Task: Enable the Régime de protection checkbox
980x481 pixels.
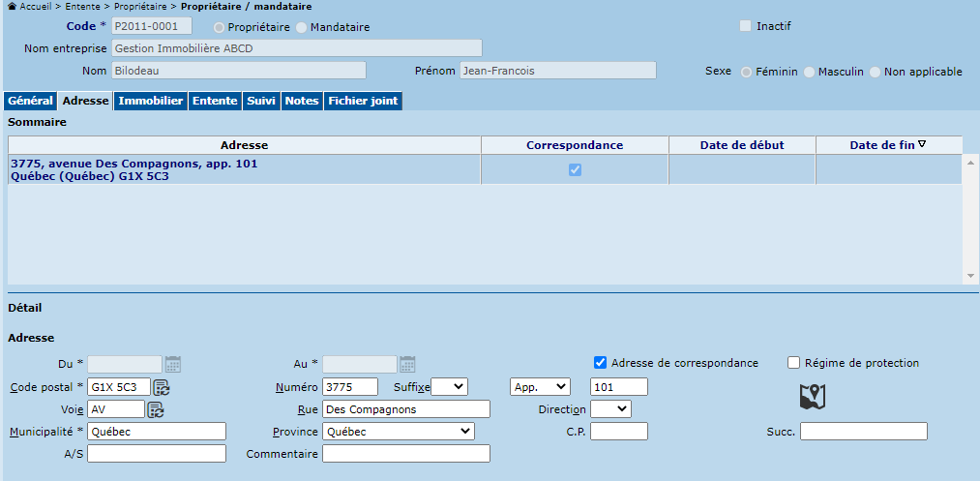Action: pos(794,363)
